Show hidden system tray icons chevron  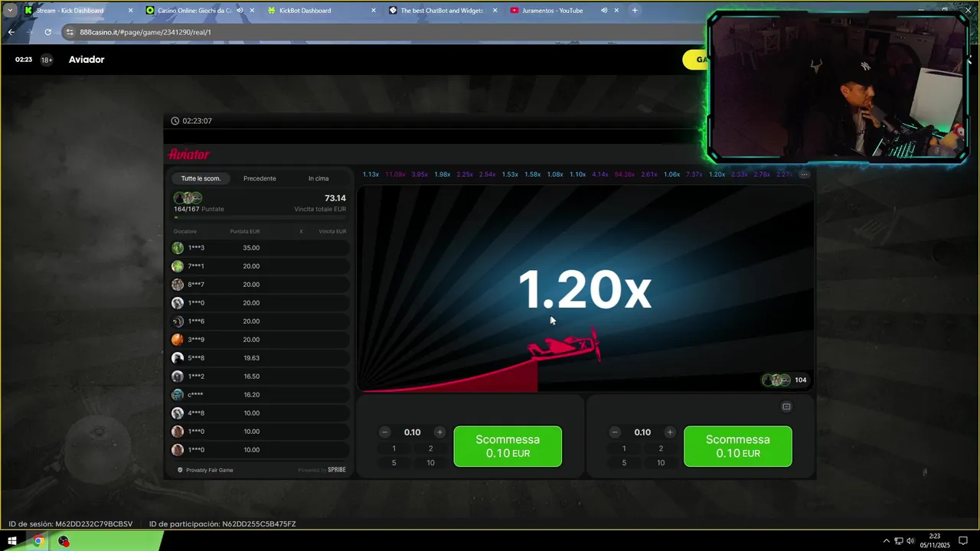point(887,541)
